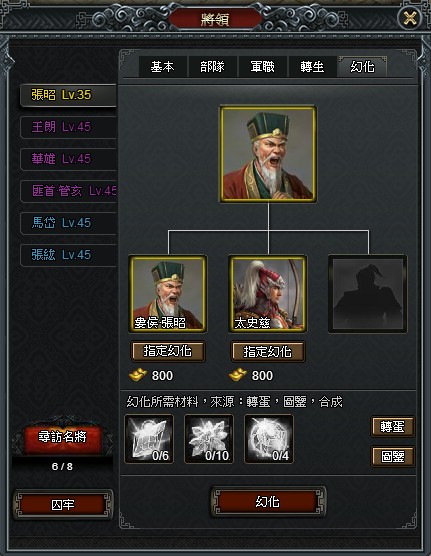Switch to the 基本 tab

(162, 66)
